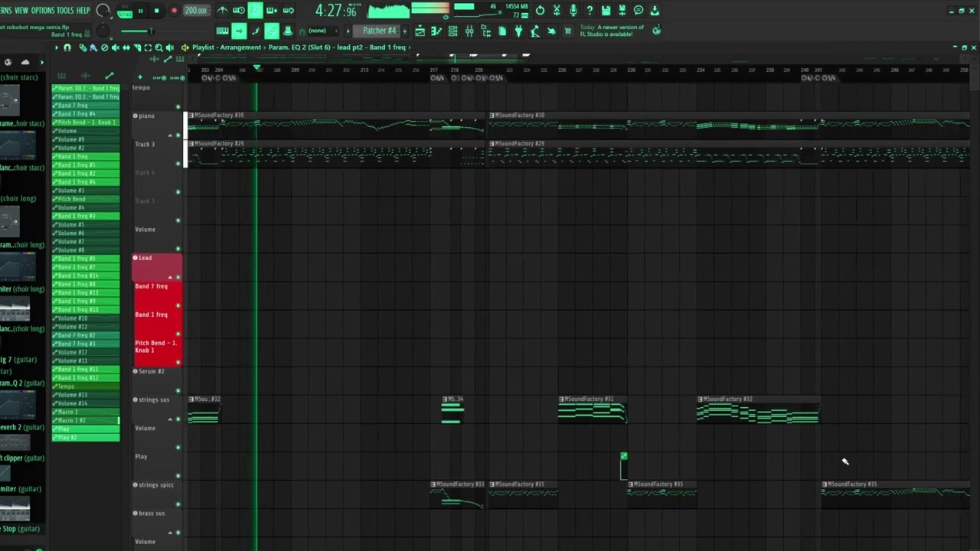The image size is (980, 551).
Task: Click the Play automation clip in playlist
Action: [x=624, y=466]
